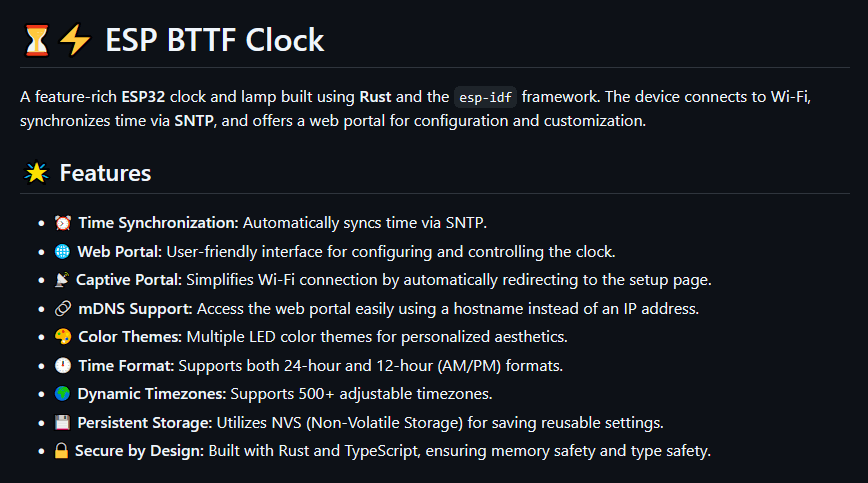Click the esp-idf inline code label
The image size is (868, 483).
tap(486, 97)
